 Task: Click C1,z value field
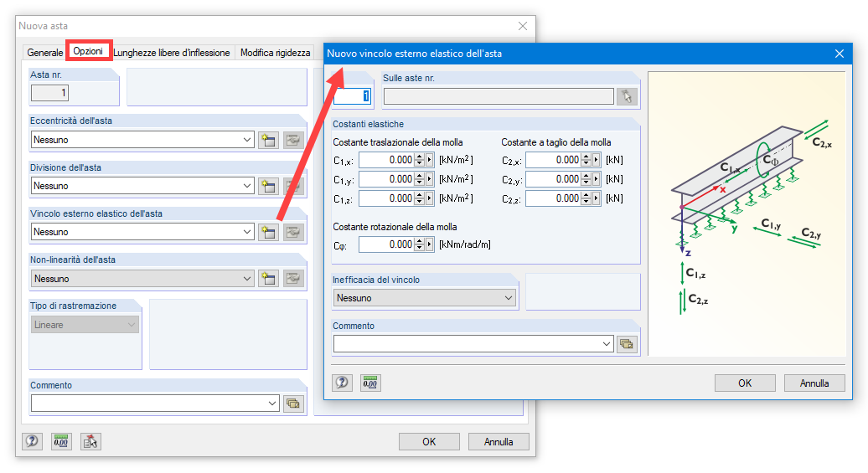coord(386,198)
